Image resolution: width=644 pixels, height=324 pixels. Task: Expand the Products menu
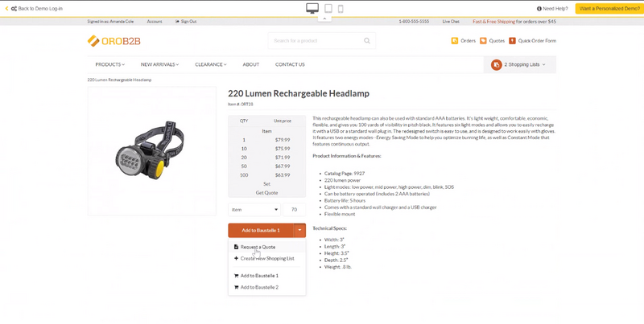[x=109, y=64]
